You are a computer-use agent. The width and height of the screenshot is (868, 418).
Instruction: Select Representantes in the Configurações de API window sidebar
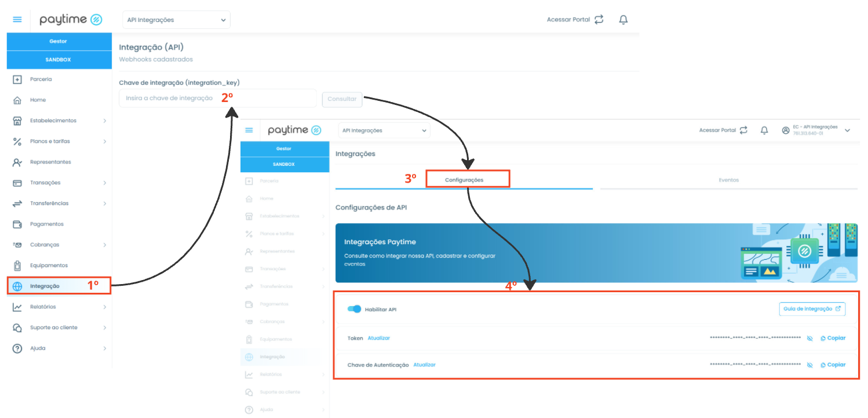click(285, 251)
